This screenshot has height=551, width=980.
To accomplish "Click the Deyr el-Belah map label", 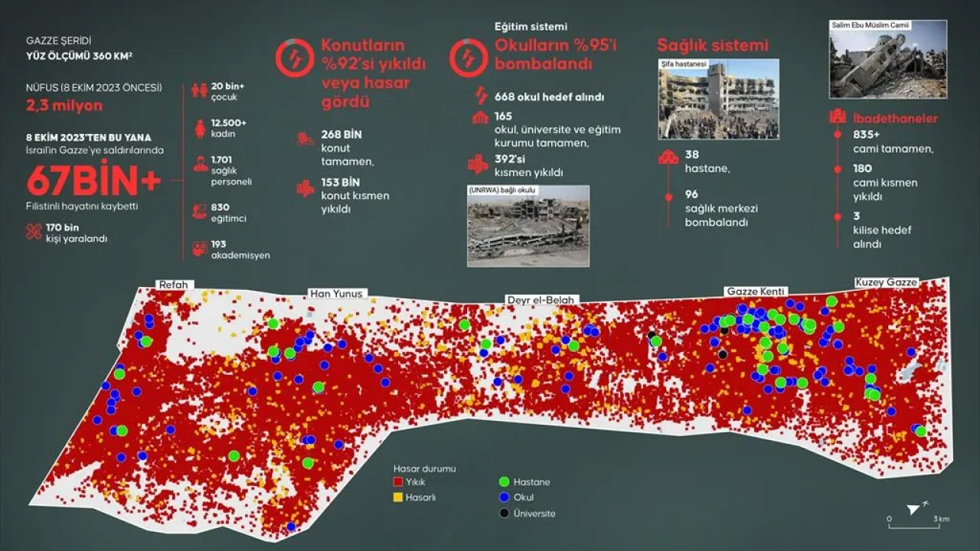I will [542, 299].
